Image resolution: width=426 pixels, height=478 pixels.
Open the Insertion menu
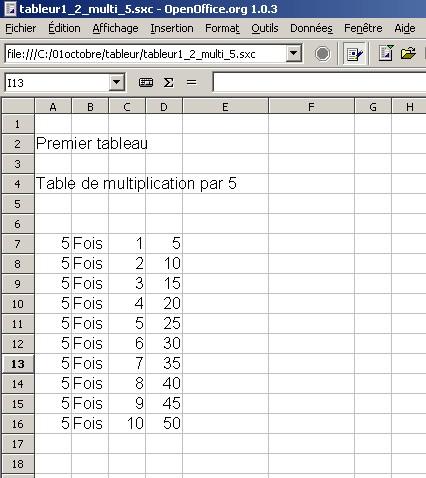(172, 28)
